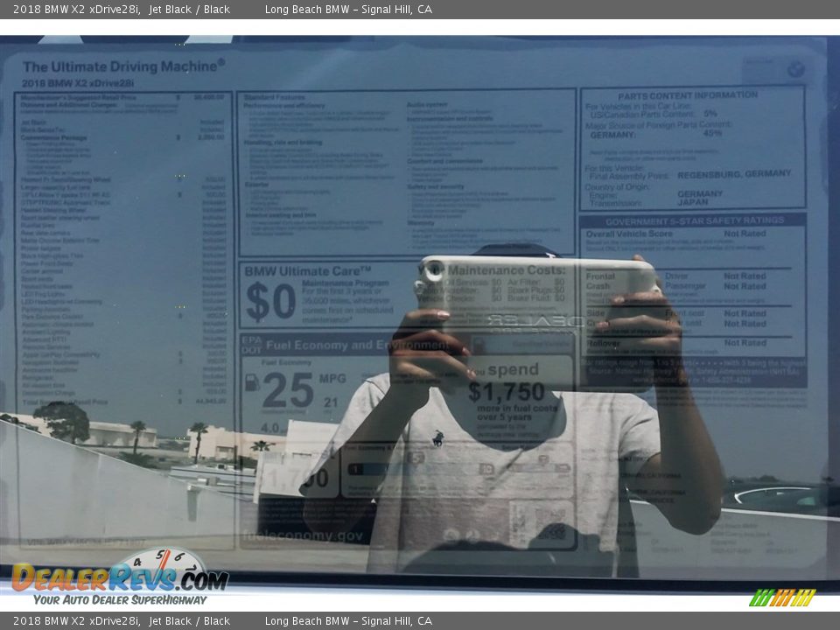
Task: Click the 'Standard Features' section heading
Action: pos(275,97)
